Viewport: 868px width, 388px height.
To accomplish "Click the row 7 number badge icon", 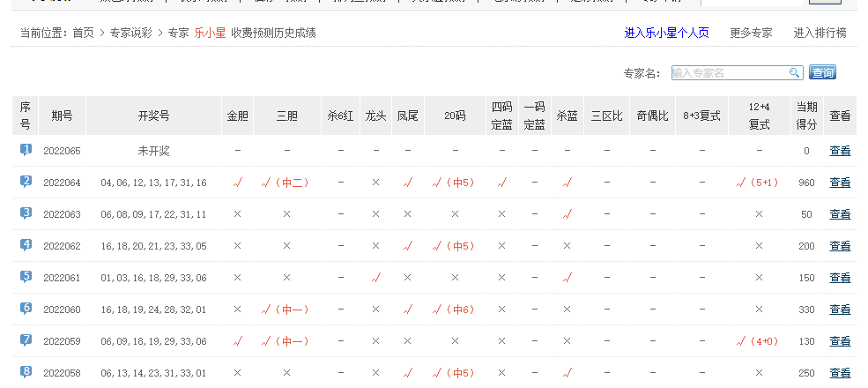I will tap(26, 340).
